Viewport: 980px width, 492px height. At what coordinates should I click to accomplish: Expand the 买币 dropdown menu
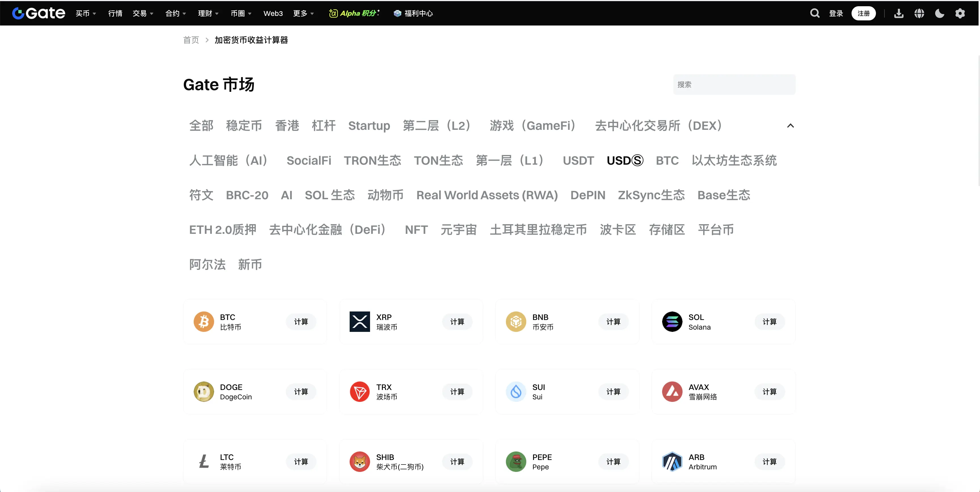[86, 13]
